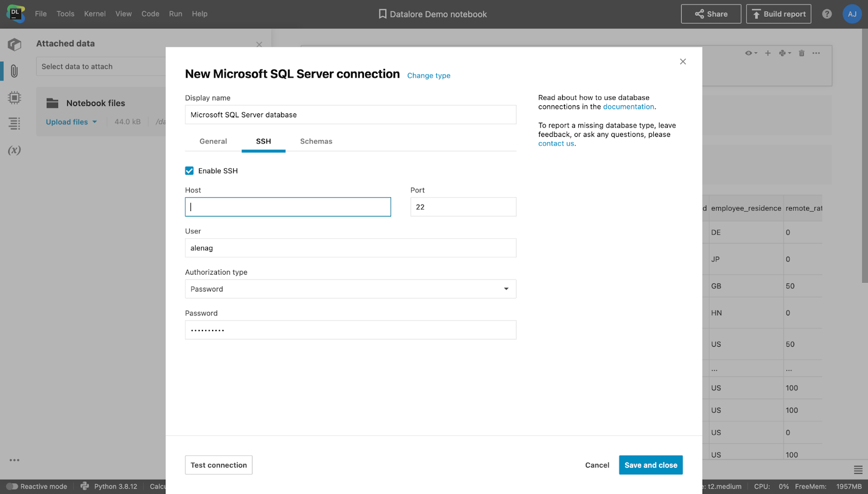Open the table of contents sidebar icon
868x494 pixels.
(15, 124)
